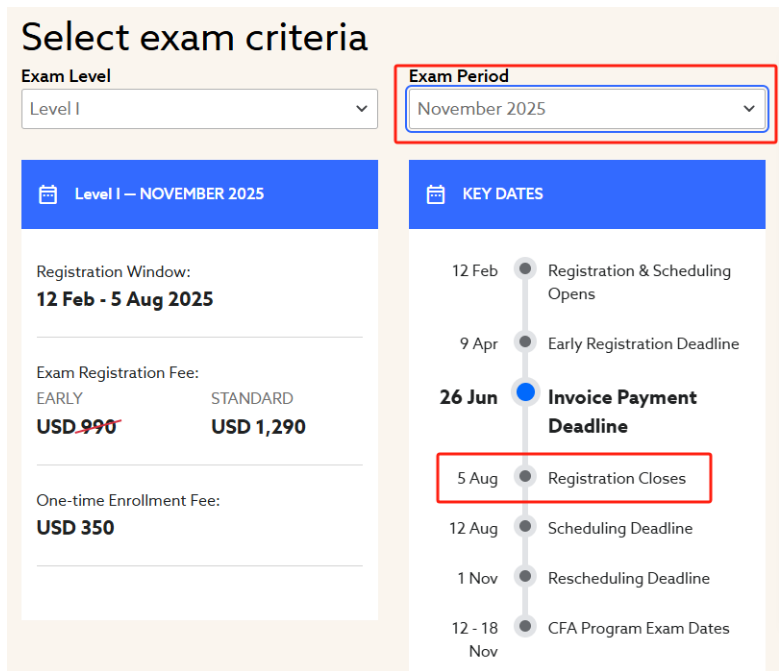Click the crossed-out USD 990 early fee
The height and width of the screenshot is (671, 783).
(x=78, y=427)
